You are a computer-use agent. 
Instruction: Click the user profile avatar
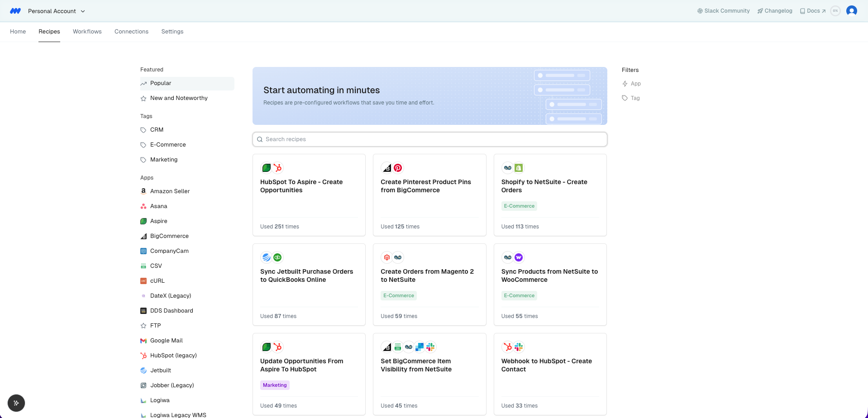(x=852, y=11)
